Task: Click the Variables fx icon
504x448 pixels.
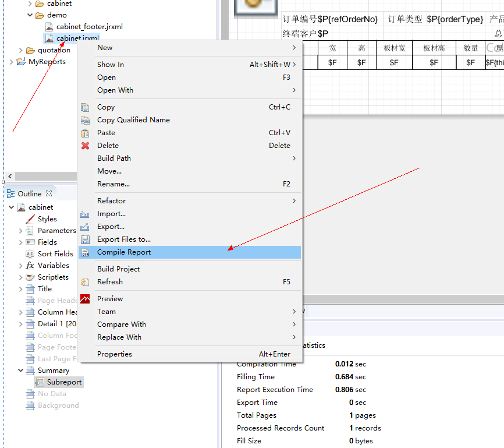Action: click(30, 266)
